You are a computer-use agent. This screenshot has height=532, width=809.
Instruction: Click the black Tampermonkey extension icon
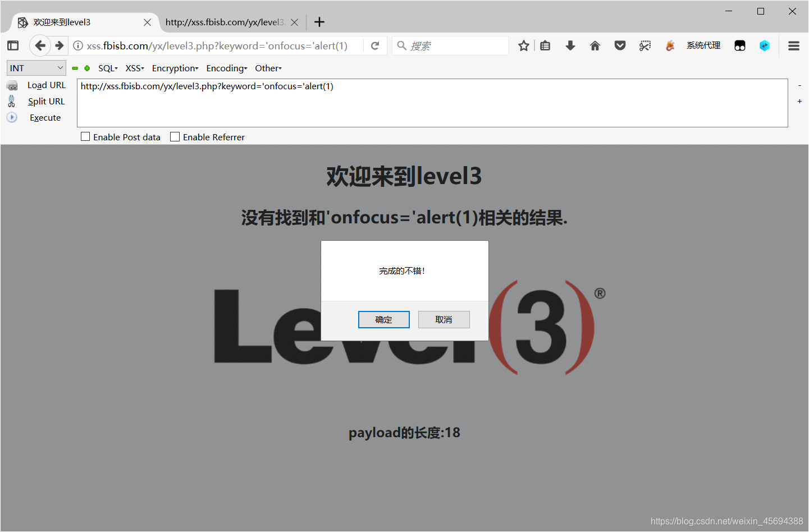740,45
